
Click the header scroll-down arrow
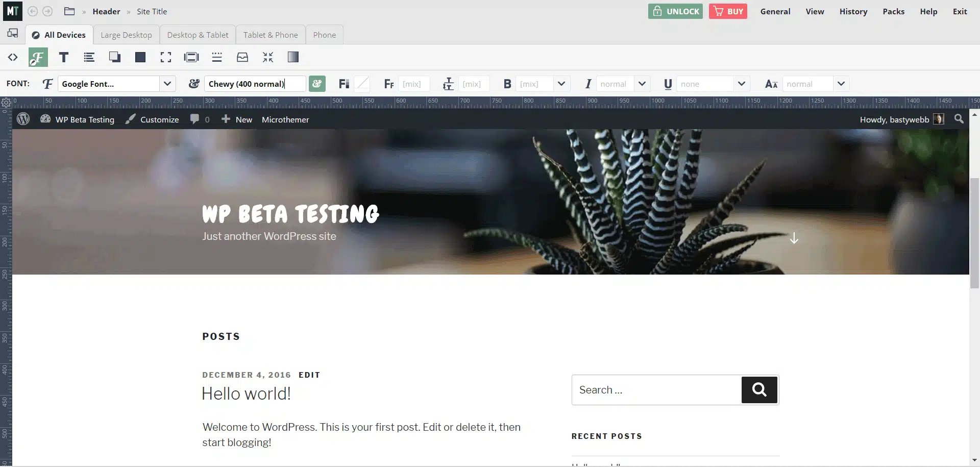coord(794,238)
